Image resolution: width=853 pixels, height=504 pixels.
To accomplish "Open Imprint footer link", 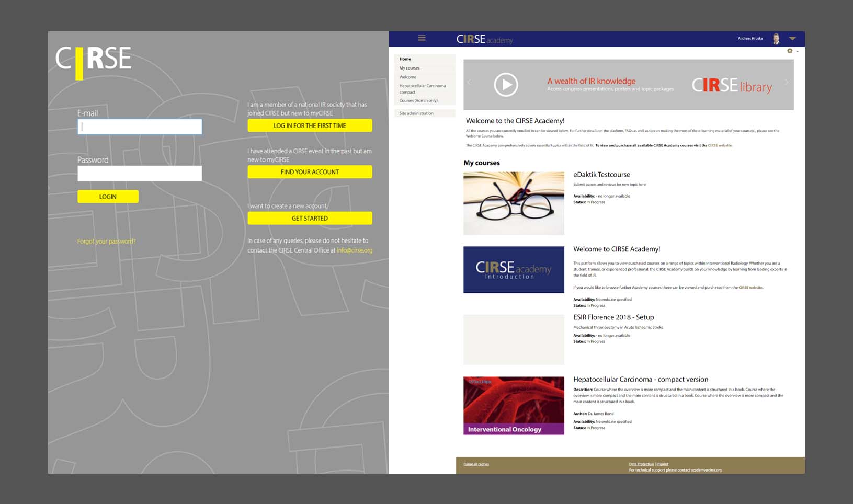I will coord(662,464).
